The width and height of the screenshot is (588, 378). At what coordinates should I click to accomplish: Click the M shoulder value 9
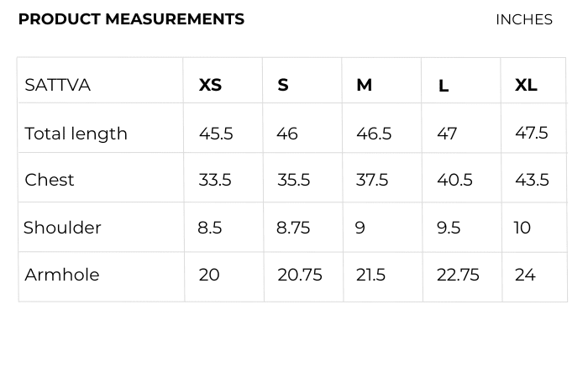point(360,228)
